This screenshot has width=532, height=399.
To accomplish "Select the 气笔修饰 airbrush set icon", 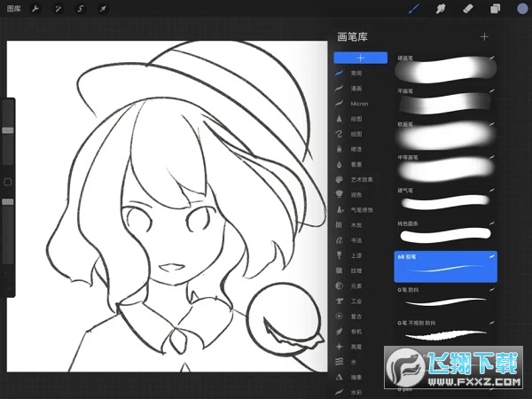I will [339, 209].
